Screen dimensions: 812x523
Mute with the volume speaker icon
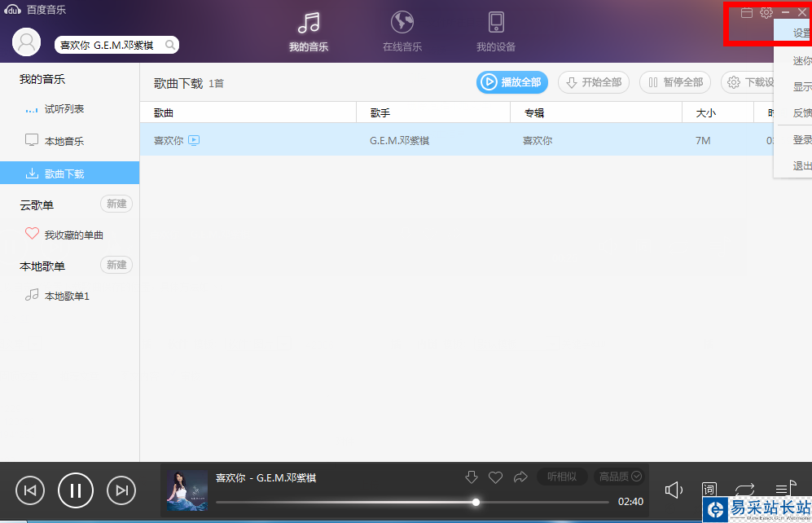[674, 490]
